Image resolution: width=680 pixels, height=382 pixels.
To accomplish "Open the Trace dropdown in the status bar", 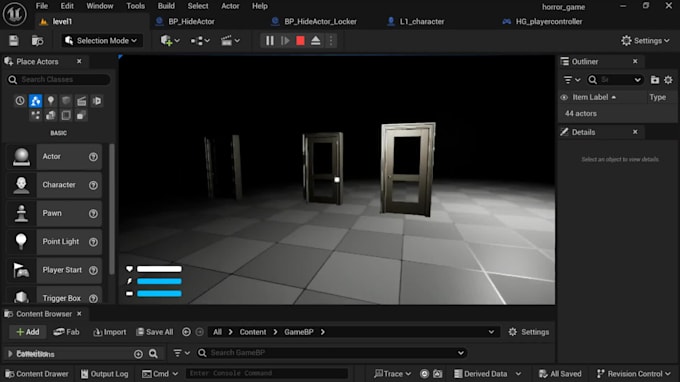I will click(x=392, y=374).
